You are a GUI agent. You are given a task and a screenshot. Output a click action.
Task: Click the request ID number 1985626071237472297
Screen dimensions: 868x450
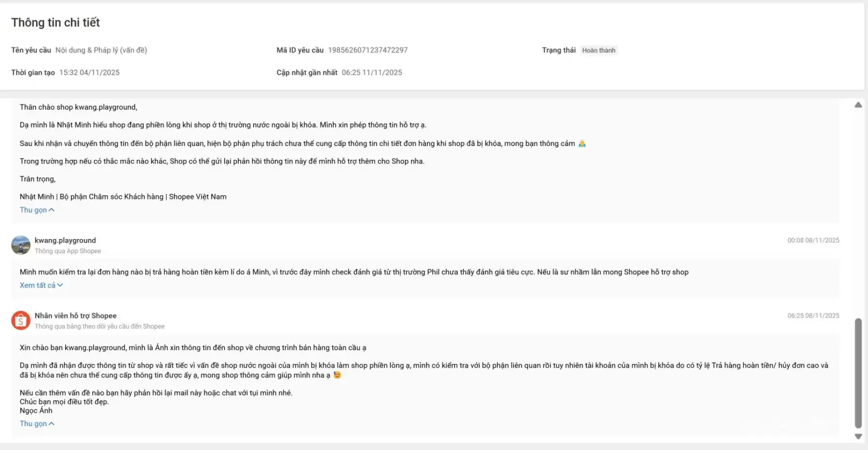[x=367, y=50]
